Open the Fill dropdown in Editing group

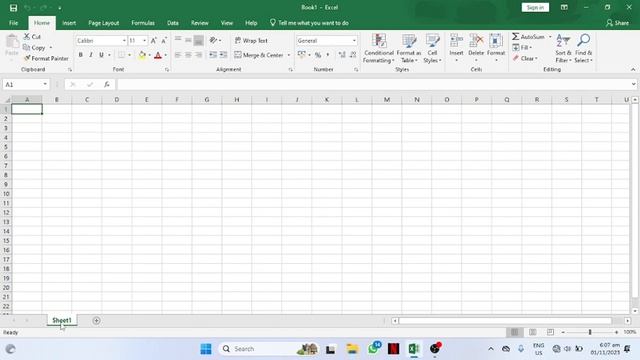click(x=522, y=48)
